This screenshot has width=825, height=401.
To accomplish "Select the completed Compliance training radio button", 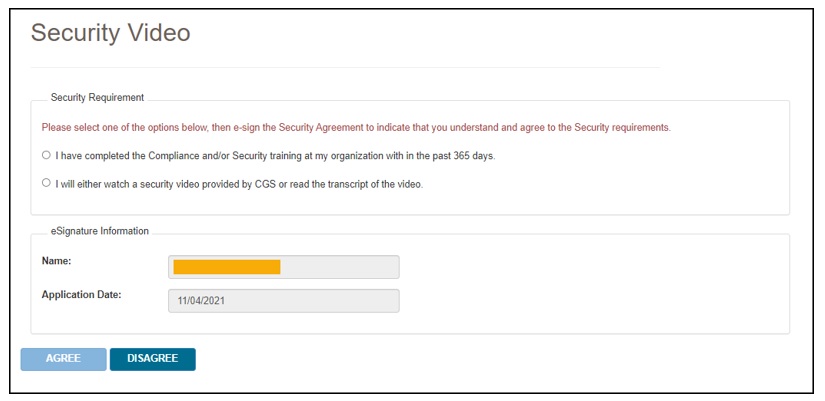I will pos(46,155).
